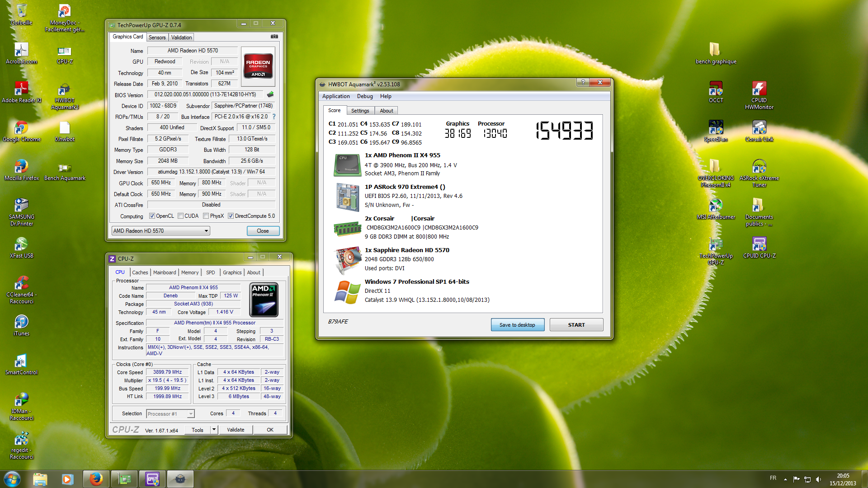Expand the CPU-Z Tools dropdown arrow
Screen dimensions: 868x488
coord(214,430)
